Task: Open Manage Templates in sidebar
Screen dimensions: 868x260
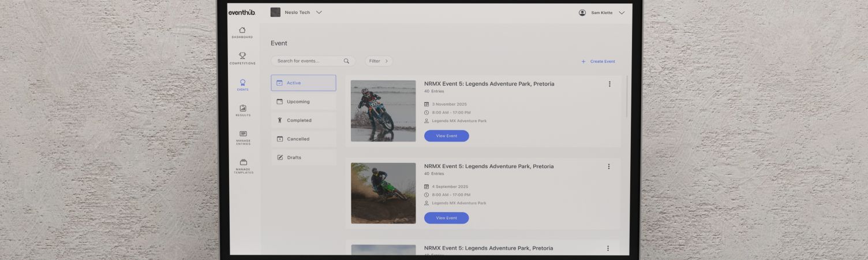Action: click(243, 162)
